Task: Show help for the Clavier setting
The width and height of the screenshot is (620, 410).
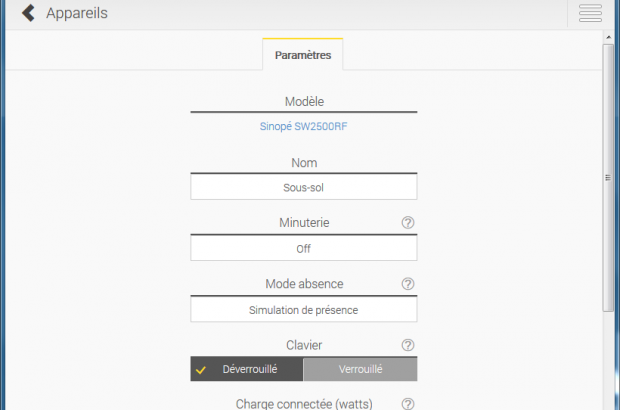Action: [408, 345]
